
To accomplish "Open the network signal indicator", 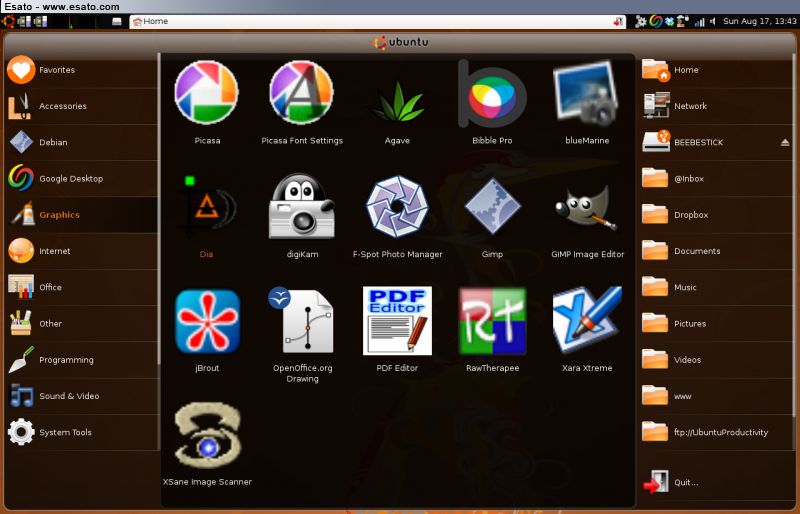I will tap(699, 21).
